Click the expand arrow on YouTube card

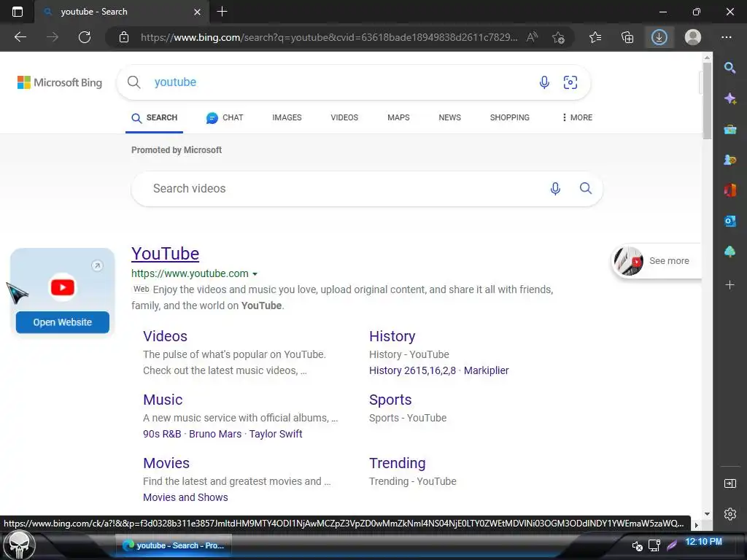coord(97,265)
